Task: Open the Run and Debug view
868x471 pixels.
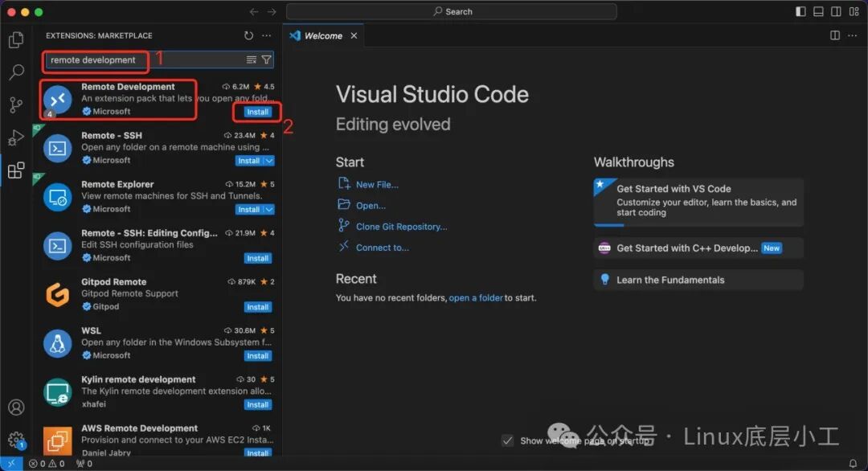Action: coord(16,137)
